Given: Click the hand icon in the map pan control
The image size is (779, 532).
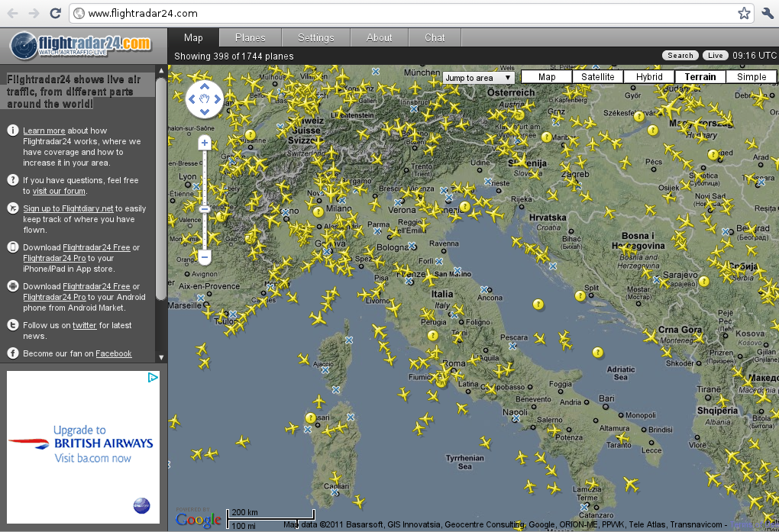Looking at the screenshot, I should pyautogui.click(x=204, y=100).
